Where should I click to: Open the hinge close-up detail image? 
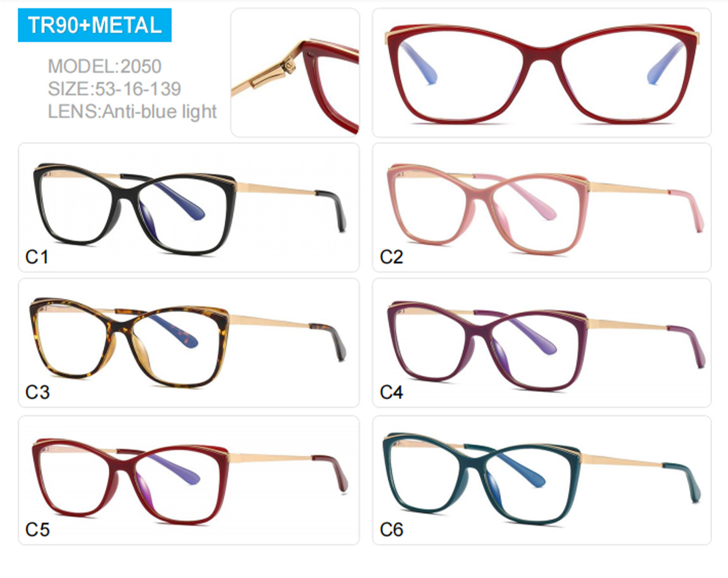coord(295,72)
